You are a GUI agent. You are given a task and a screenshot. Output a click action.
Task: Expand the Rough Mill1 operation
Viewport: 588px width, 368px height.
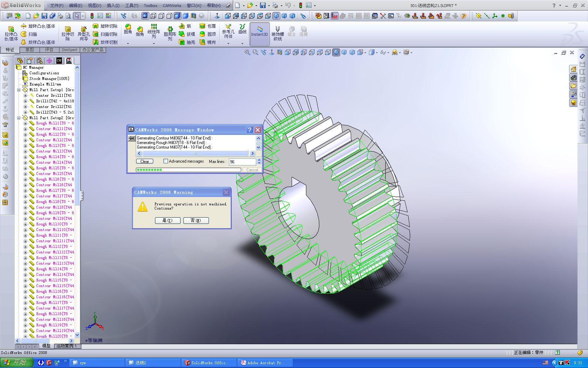click(x=25, y=123)
